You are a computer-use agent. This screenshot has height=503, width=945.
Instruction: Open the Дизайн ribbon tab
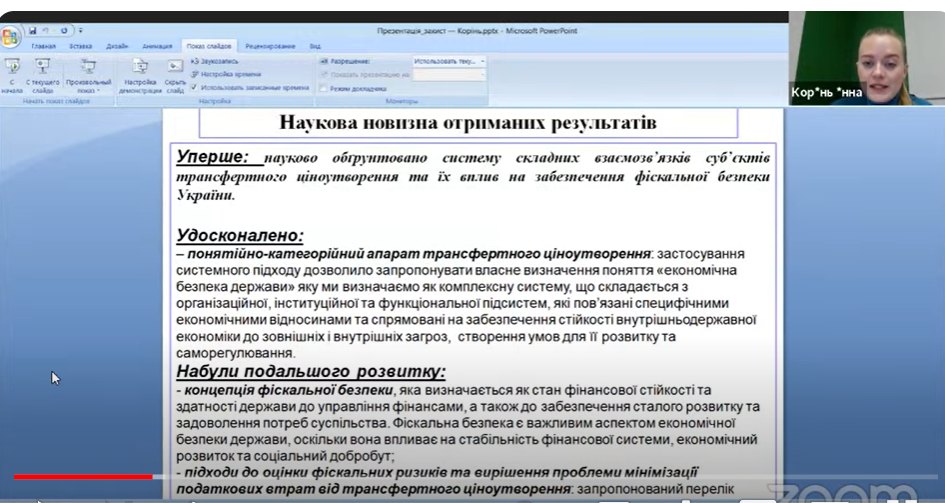[x=117, y=46]
